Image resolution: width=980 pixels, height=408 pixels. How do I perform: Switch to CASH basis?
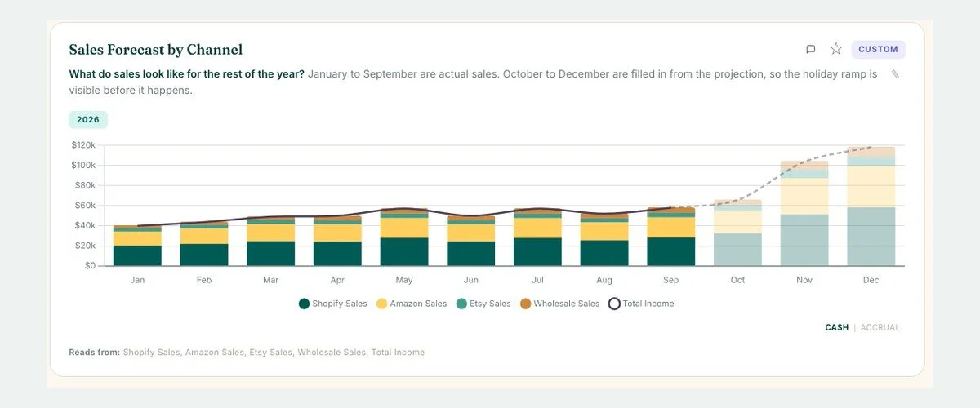pos(837,327)
